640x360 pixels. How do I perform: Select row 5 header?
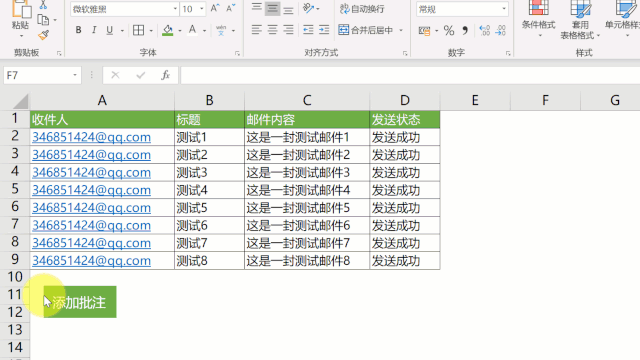coord(15,190)
